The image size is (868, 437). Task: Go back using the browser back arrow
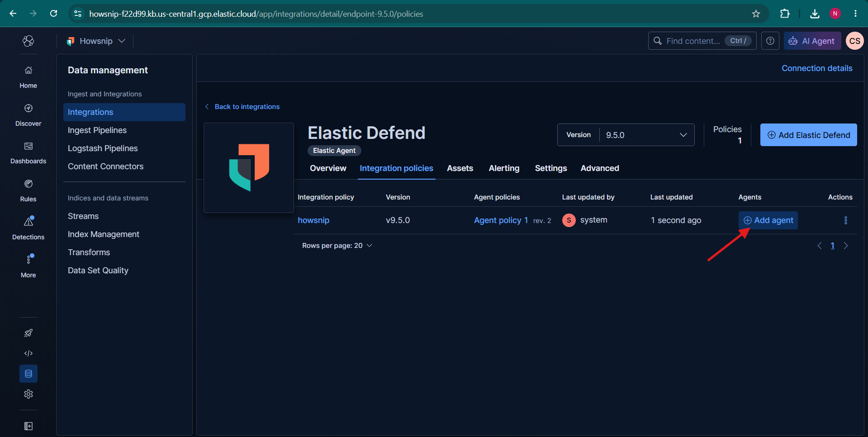13,14
